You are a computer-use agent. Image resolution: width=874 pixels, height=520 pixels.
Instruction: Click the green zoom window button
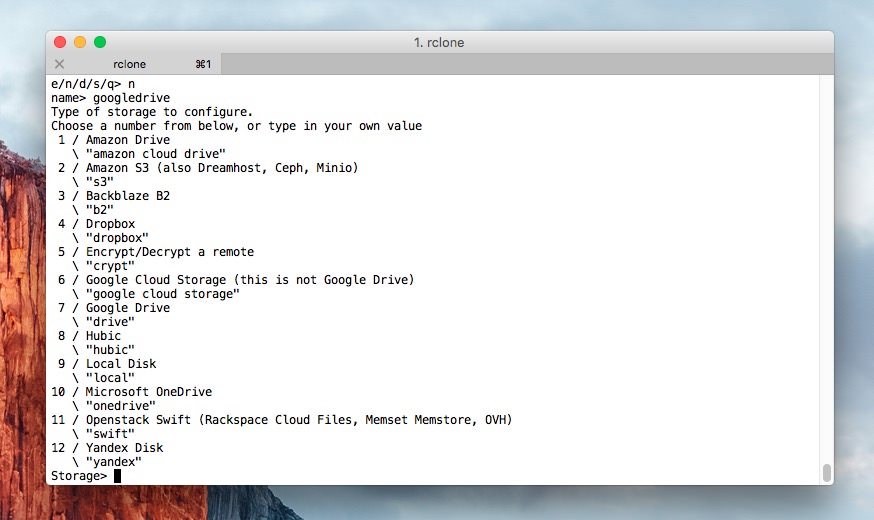click(100, 42)
